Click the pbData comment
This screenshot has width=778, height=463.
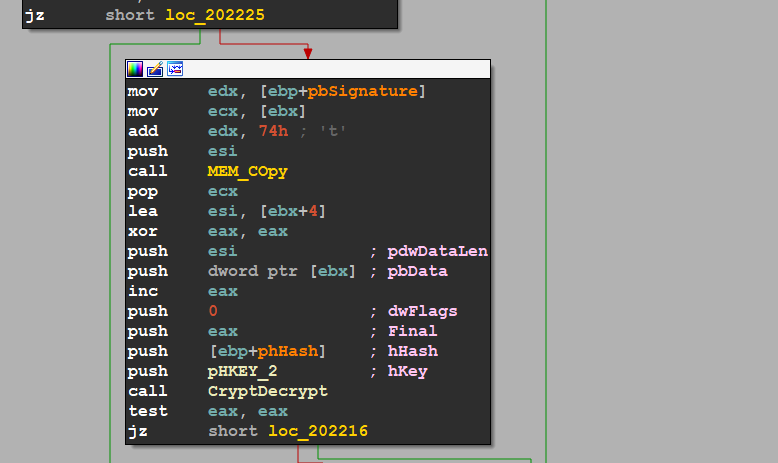417,271
